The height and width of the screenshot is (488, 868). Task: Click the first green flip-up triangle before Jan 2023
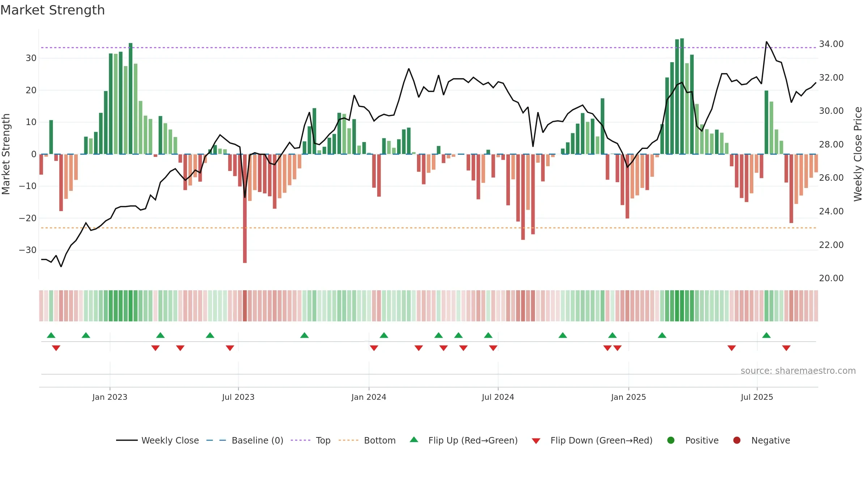click(x=51, y=335)
